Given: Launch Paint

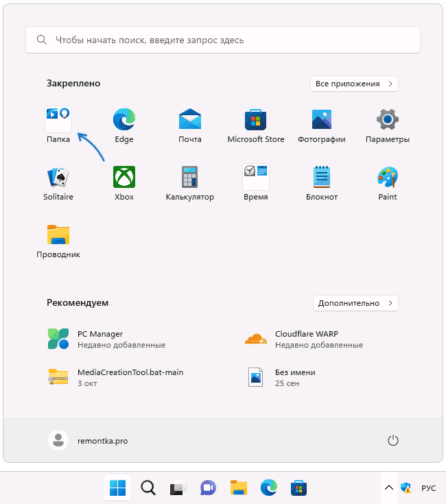Looking at the screenshot, I should [388, 182].
